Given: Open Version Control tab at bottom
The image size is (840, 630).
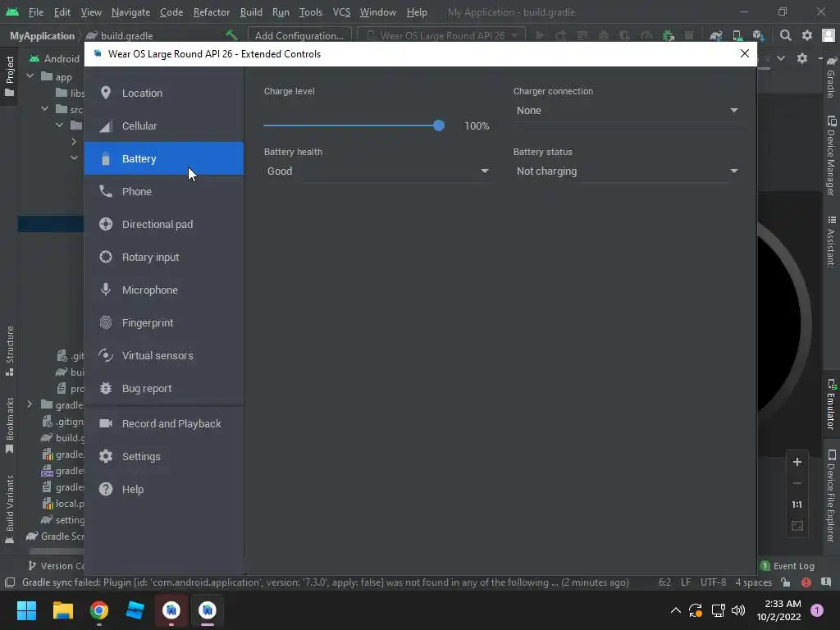Looking at the screenshot, I should [x=56, y=566].
